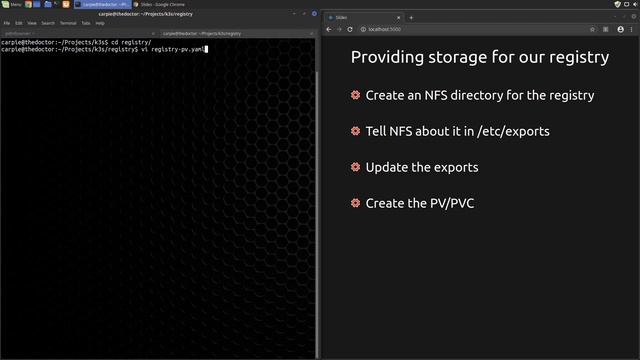Open the terminal Search menu
The width and height of the screenshot is (640, 360).
pyautogui.click(x=48, y=23)
